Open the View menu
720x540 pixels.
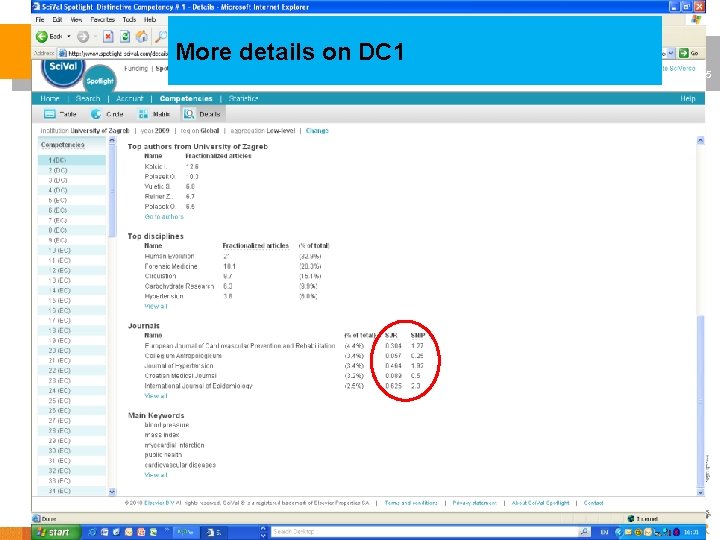[76, 20]
